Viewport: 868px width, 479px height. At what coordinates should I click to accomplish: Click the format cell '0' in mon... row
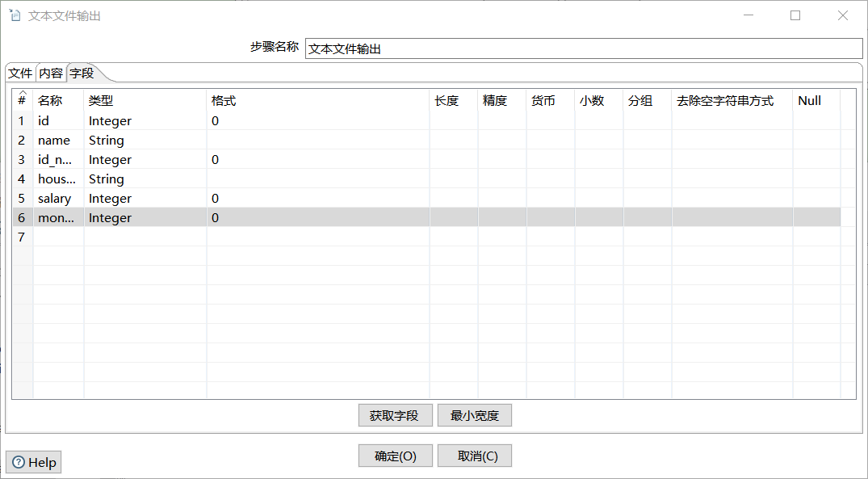(318, 217)
